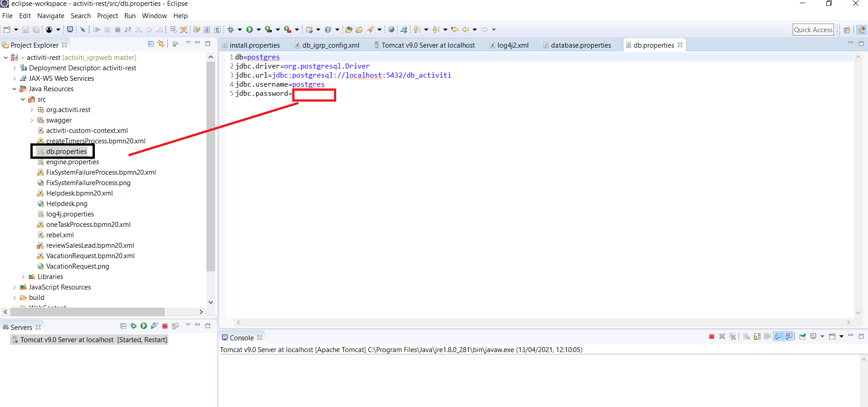The width and height of the screenshot is (868, 407).
Task: Open the Window menu
Action: pyautogui.click(x=154, y=16)
